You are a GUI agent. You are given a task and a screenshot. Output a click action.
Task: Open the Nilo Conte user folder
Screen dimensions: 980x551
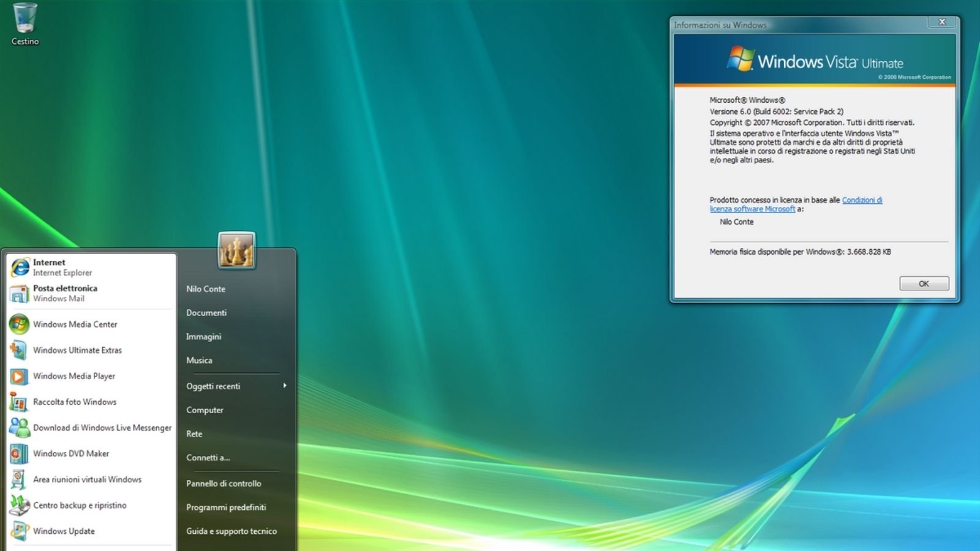(x=206, y=289)
